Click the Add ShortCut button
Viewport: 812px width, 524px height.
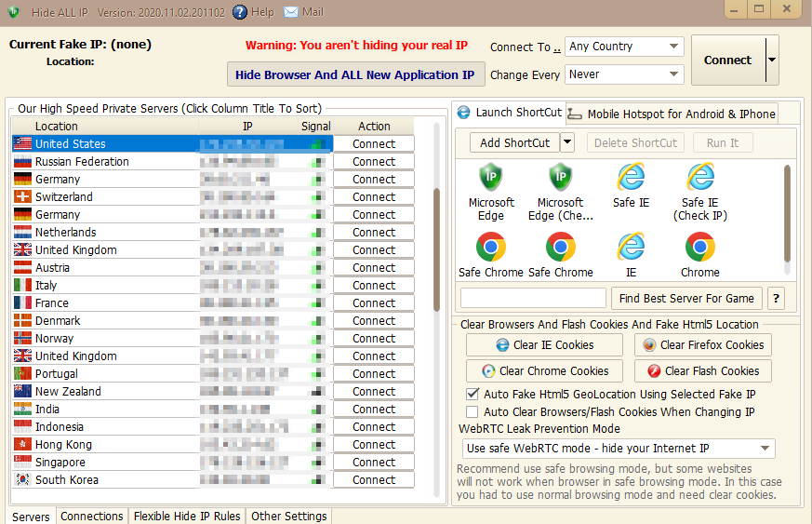tap(514, 142)
